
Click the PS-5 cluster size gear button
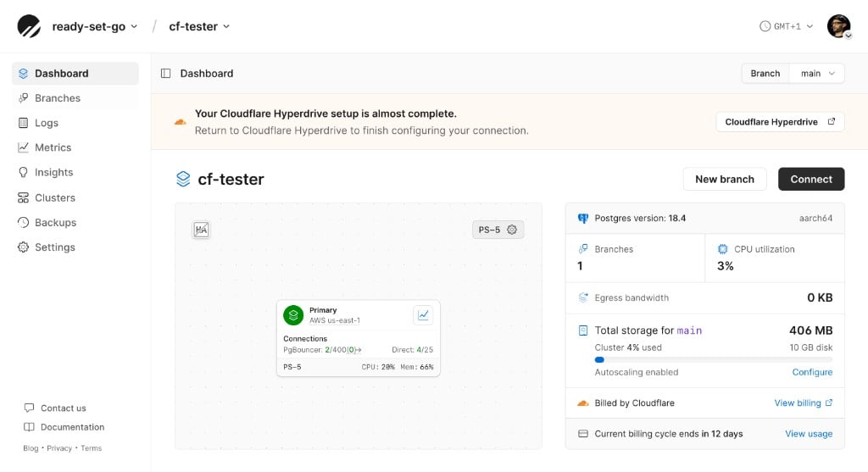(498, 230)
